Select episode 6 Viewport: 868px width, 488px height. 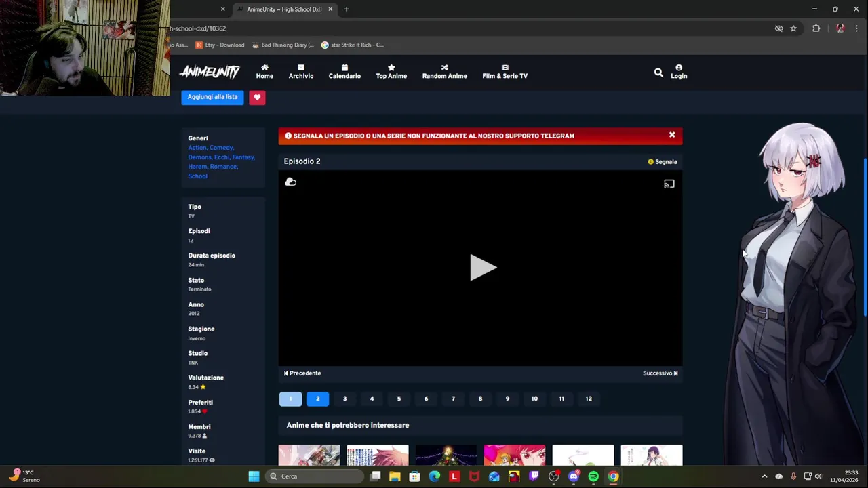426,399
